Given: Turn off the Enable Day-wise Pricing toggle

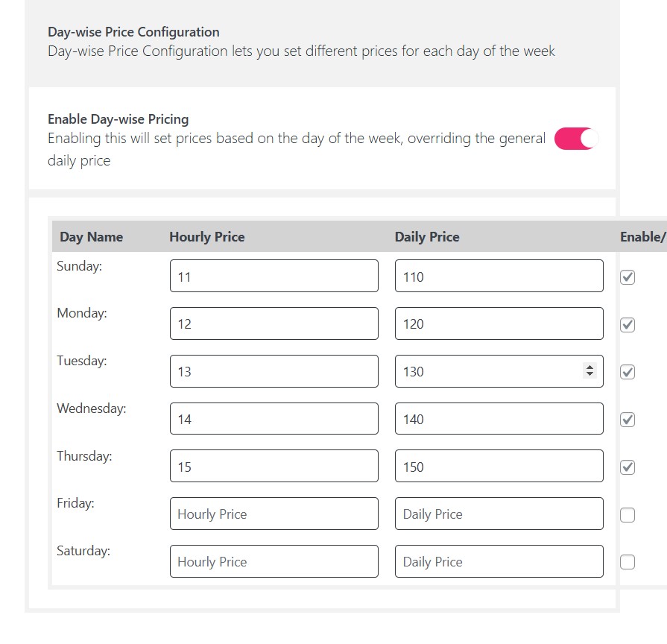Looking at the screenshot, I should (x=576, y=139).
